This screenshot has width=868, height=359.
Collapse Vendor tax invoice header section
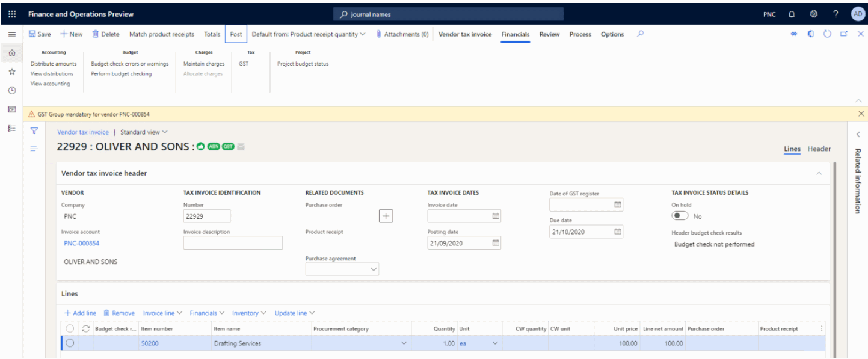[x=819, y=173]
